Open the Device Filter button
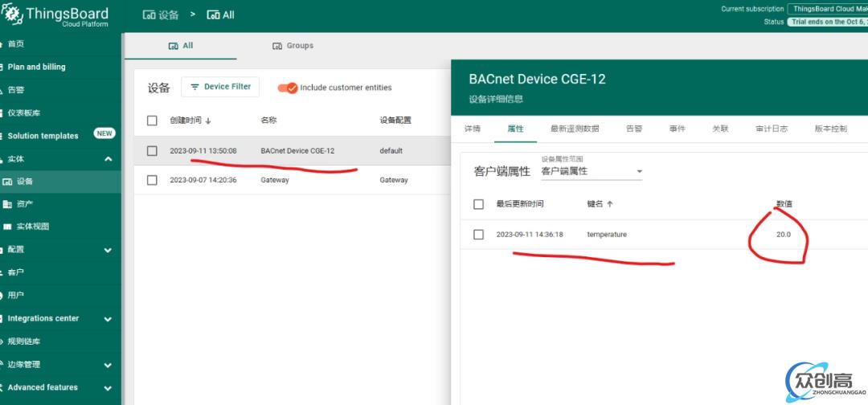This screenshot has width=868, height=405. click(220, 87)
